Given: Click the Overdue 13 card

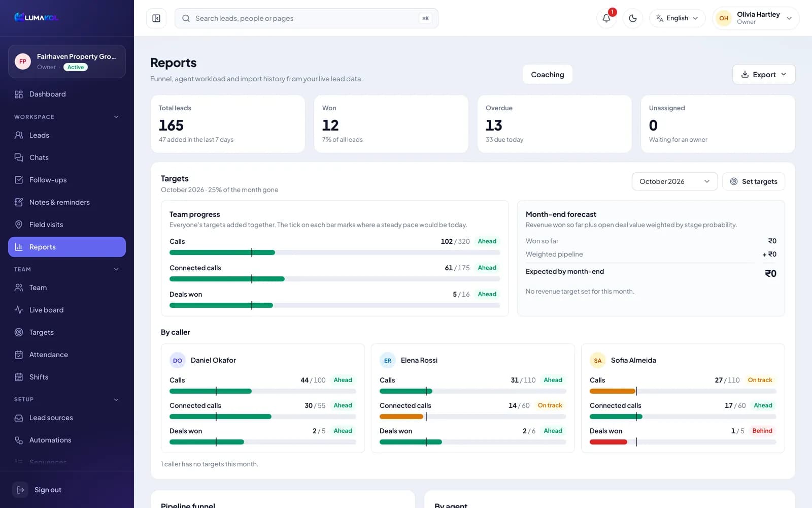Looking at the screenshot, I should tap(555, 124).
